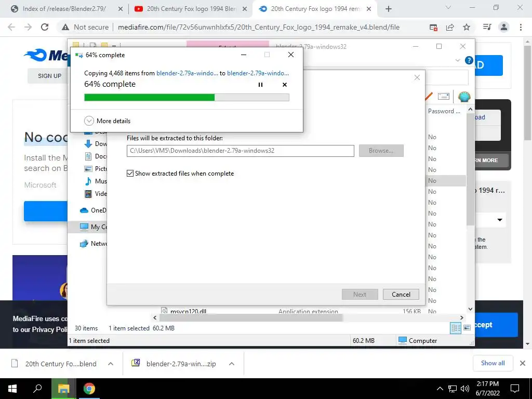Open Chrome profile avatar
This screenshot has width=532, height=399.
point(504,27)
